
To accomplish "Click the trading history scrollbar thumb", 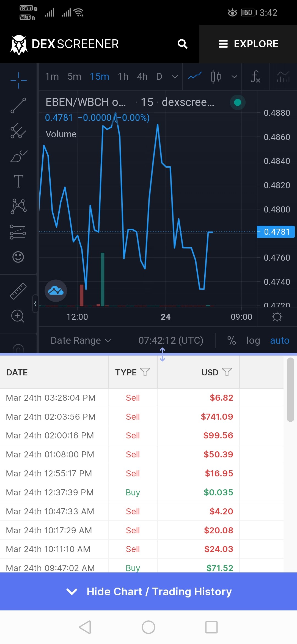I will (x=290, y=390).
